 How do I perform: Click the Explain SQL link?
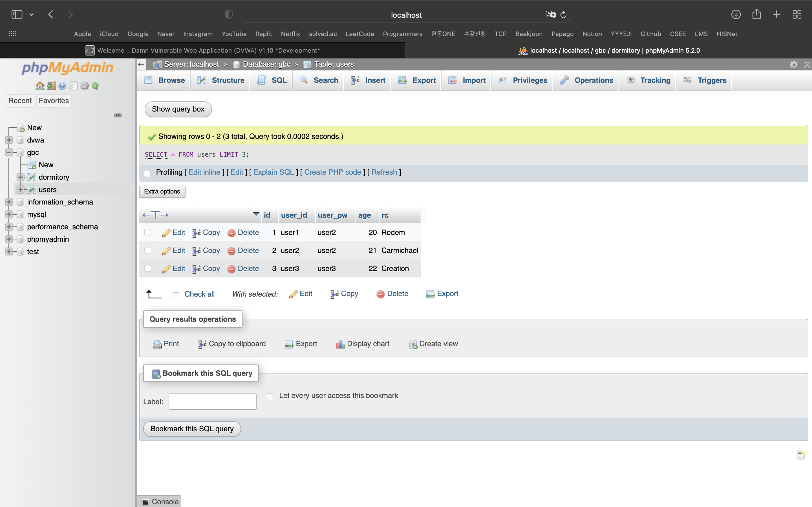pos(273,172)
